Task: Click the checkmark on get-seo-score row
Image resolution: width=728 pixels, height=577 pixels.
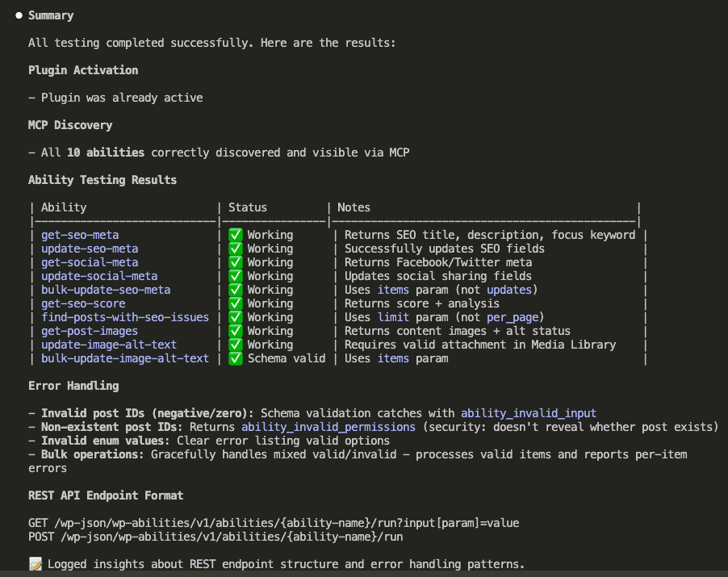Action: [236, 303]
